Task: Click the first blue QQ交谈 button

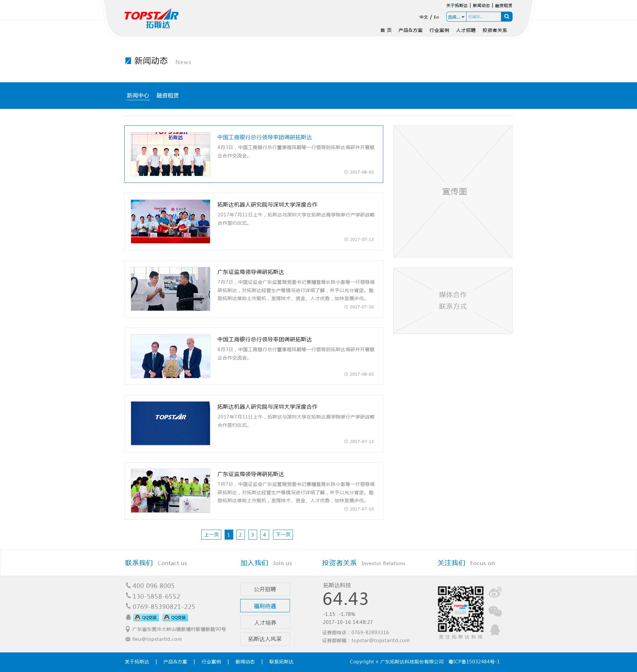Action: coord(146,617)
